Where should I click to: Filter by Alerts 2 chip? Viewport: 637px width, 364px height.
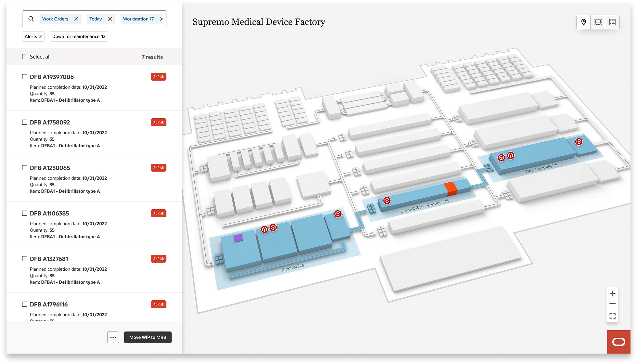tap(33, 36)
